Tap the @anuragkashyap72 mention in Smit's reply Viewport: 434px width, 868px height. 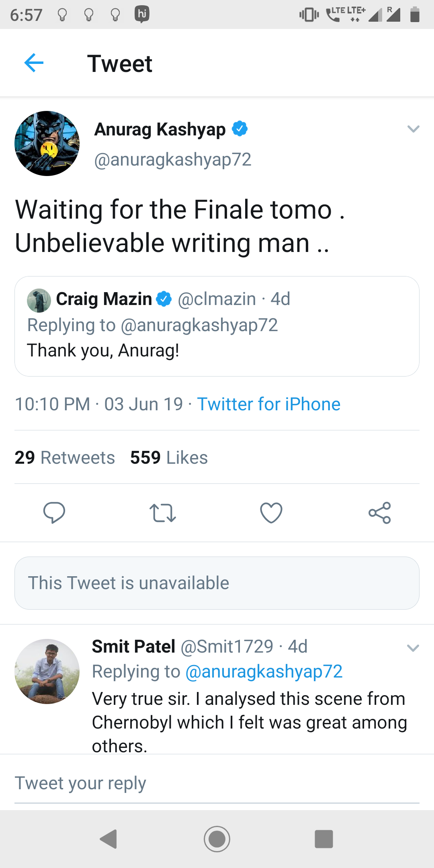tap(264, 671)
